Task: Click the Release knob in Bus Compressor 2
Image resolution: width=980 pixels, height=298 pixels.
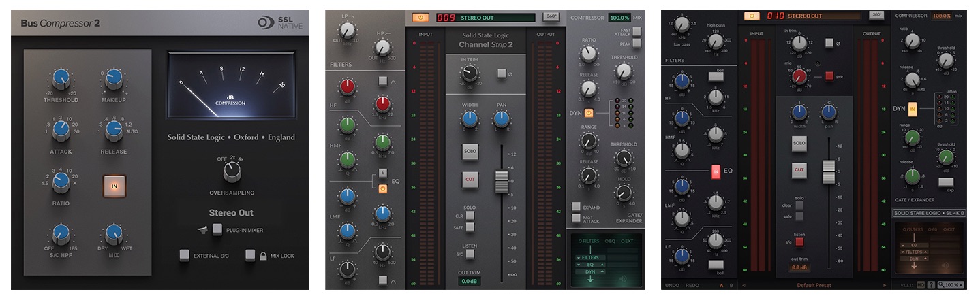Action: click(x=113, y=131)
